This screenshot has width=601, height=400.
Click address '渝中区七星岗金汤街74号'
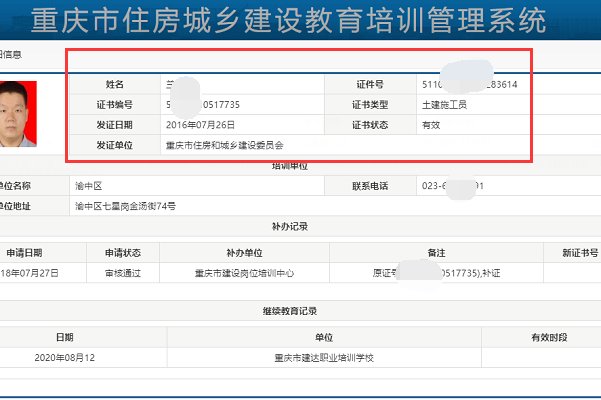pos(125,206)
